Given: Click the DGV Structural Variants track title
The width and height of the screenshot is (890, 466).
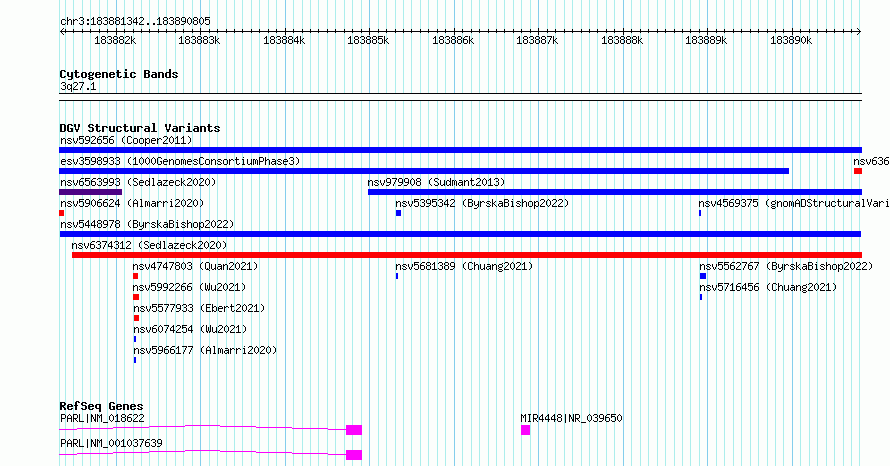Looking at the screenshot, I should point(140,128).
